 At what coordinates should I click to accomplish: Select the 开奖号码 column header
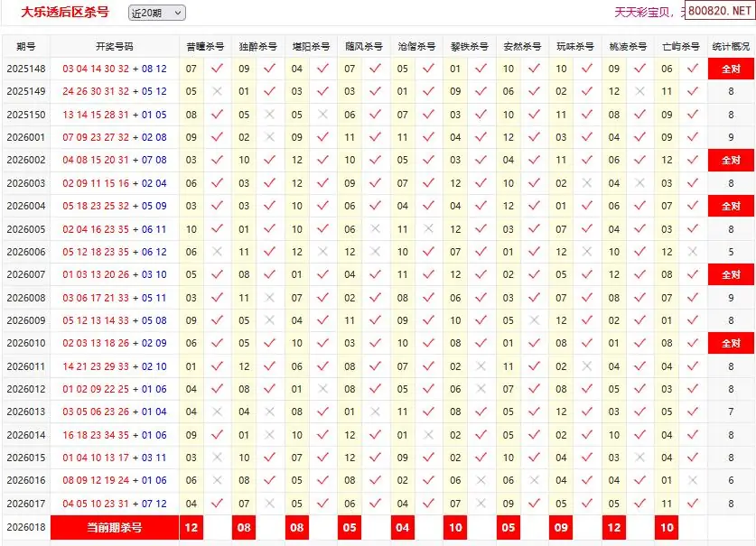tap(115, 46)
